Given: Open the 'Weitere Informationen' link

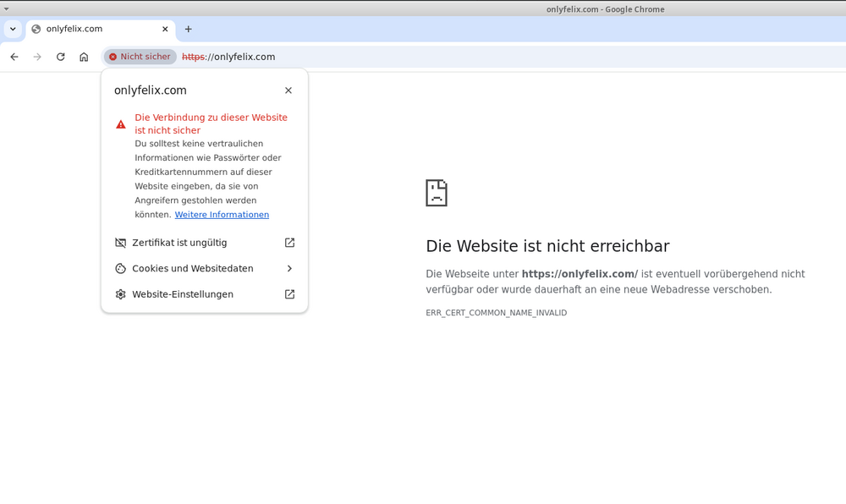Looking at the screenshot, I should point(222,215).
